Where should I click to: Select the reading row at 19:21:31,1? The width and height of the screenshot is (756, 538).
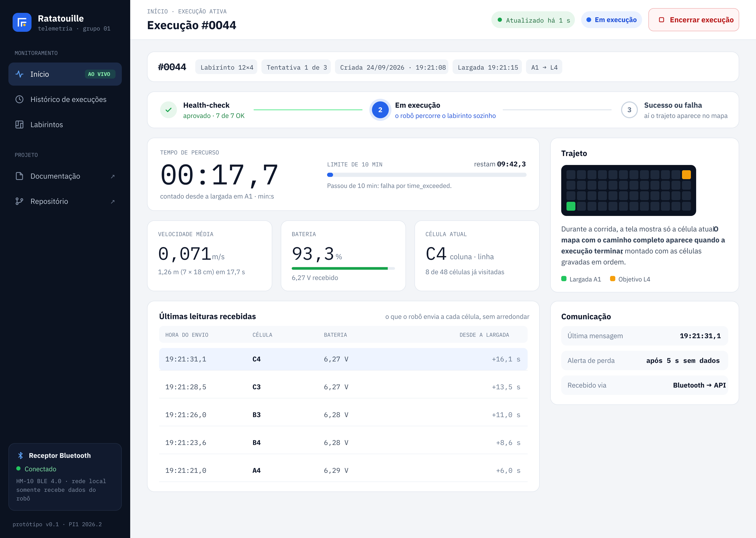coord(343,359)
